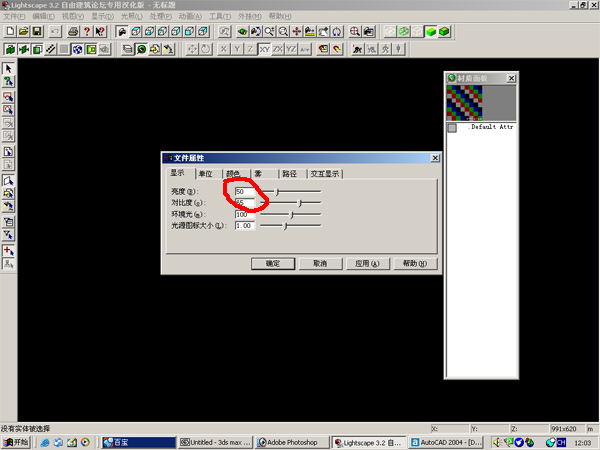Click the 亮度 value field showing 50

click(245, 191)
